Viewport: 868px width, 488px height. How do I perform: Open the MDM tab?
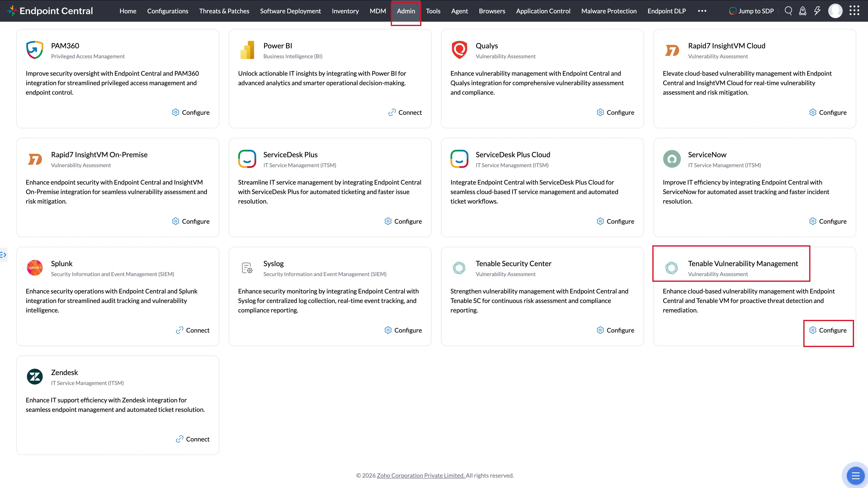pyautogui.click(x=378, y=11)
